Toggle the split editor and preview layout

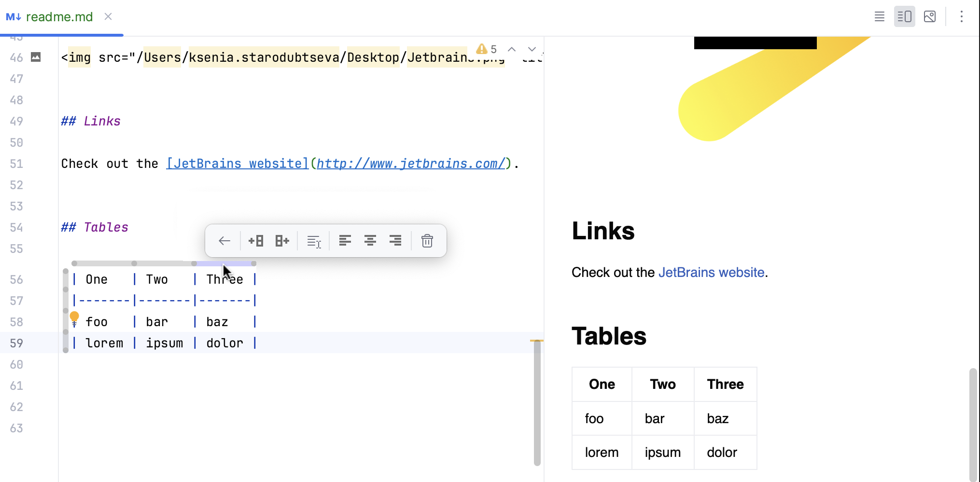tap(904, 16)
